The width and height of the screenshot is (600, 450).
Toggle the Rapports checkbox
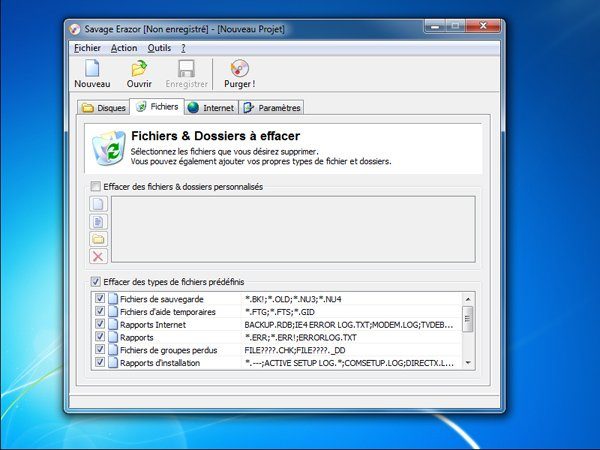[x=100, y=337]
